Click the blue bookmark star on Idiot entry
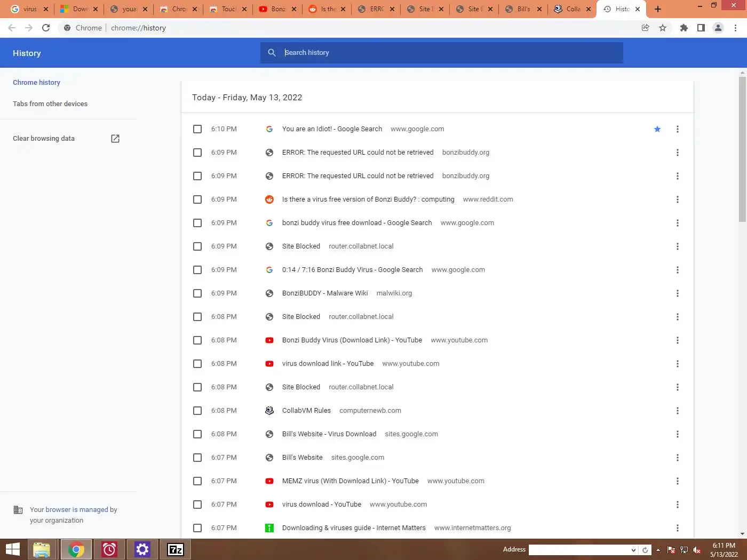Screen dimensions: 747x560 657,129
